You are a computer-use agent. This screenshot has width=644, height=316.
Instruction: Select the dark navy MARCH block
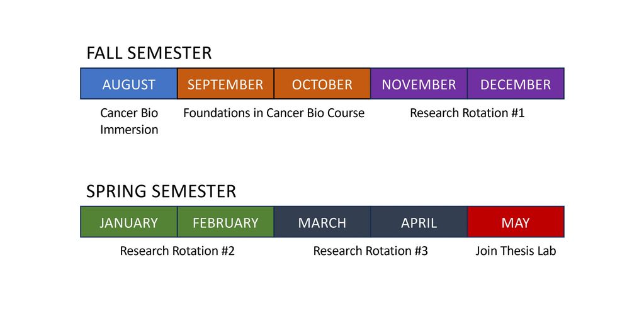[322, 222]
